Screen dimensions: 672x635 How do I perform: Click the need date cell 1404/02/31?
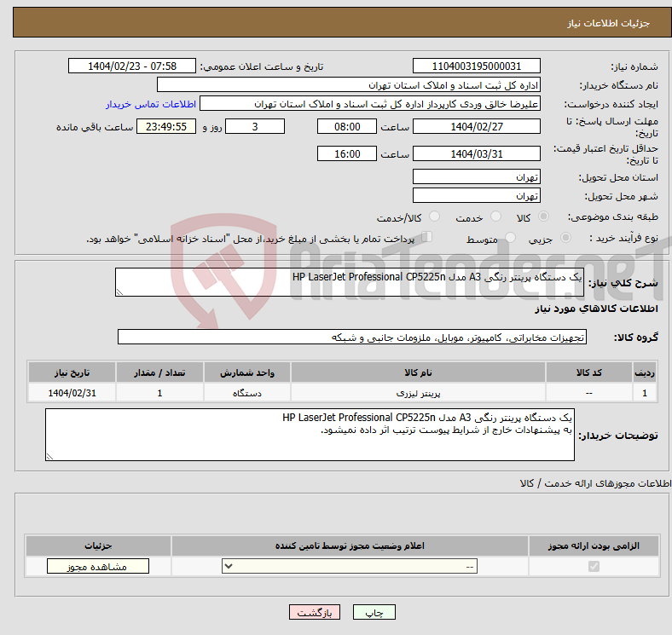[72, 393]
